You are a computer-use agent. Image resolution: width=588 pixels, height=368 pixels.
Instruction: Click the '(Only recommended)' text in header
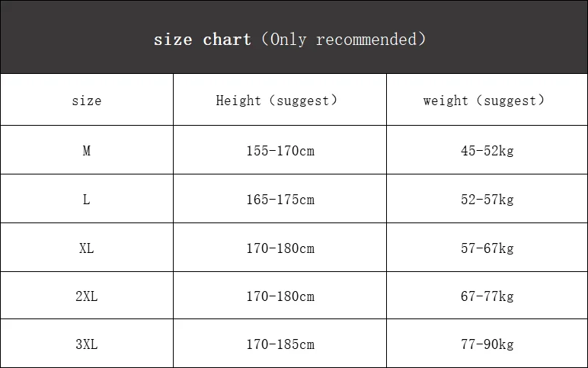pyautogui.click(x=343, y=40)
